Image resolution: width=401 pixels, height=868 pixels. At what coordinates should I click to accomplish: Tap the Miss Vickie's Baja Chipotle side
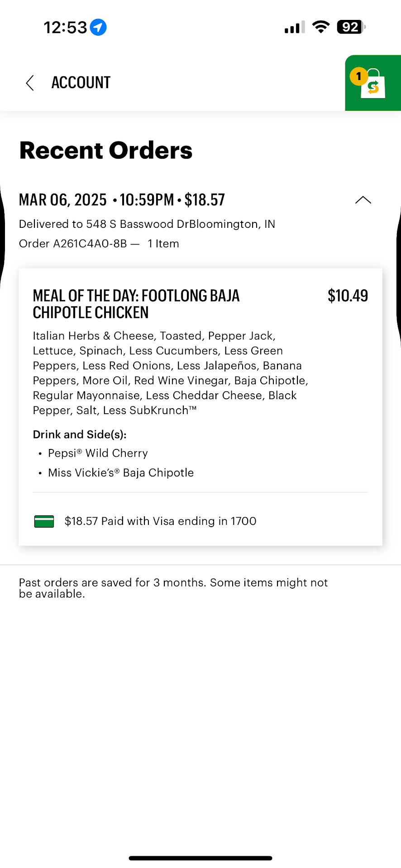[120, 473]
